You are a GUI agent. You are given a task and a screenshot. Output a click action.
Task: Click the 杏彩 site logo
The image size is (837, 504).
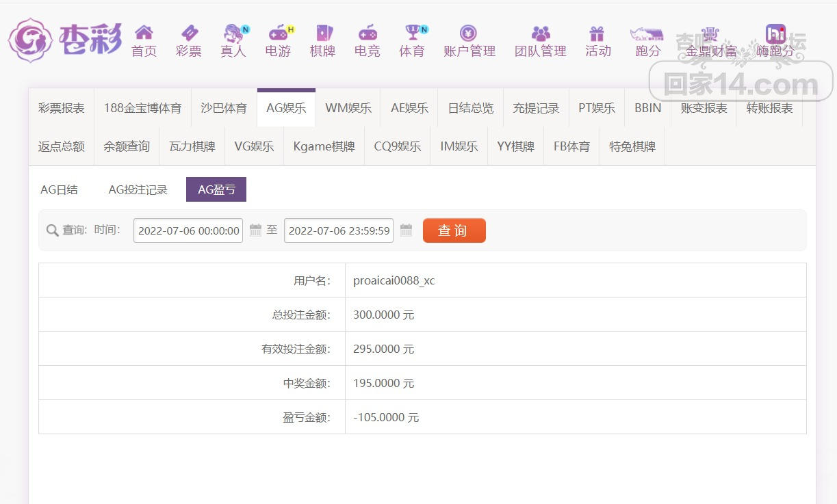click(66, 40)
